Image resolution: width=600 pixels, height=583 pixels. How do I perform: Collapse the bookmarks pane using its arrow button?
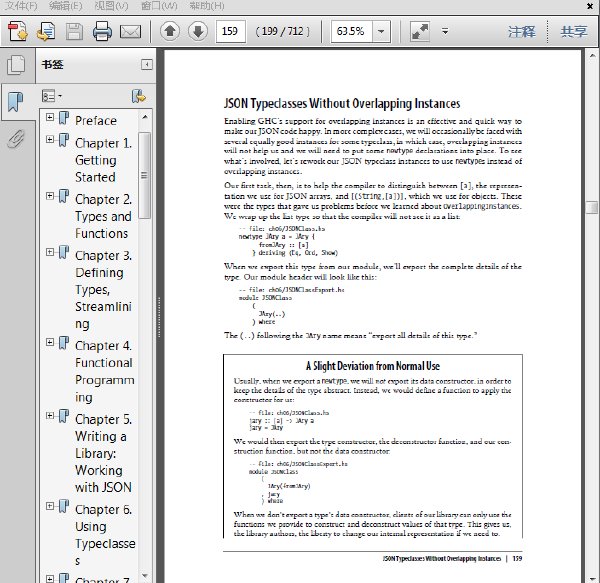pyautogui.click(x=147, y=64)
